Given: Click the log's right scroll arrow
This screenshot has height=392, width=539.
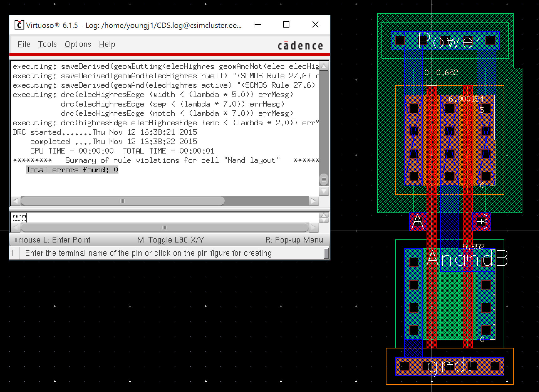Looking at the screenshot, I should tap(314, 201).
